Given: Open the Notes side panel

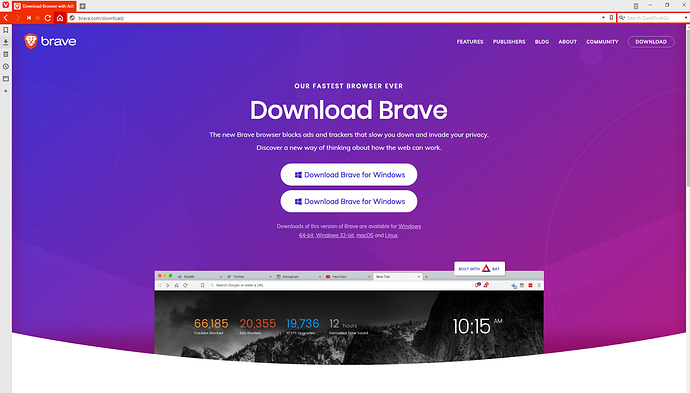Looking at the screenshot, I should coord(6,54).
